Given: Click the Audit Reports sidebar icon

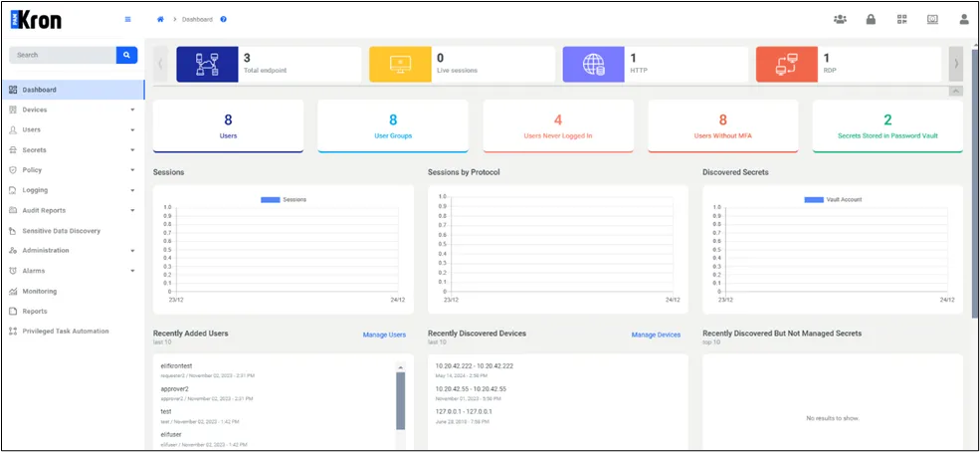Looking at the screenshot, I should click(13, 211).
